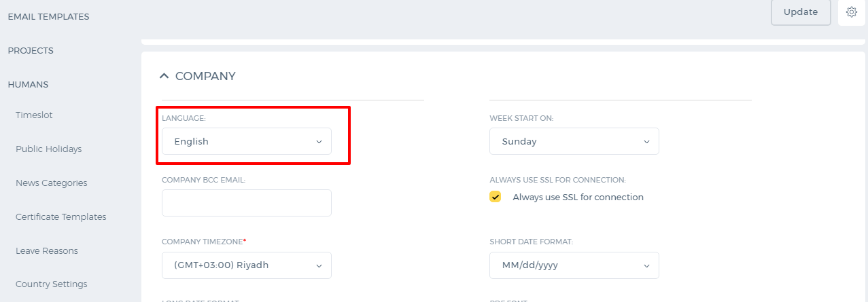Viewport: 868px width, 302px height.
Task: Open the Week Start On Sunday dropdown
Action: tap(574, 141)
